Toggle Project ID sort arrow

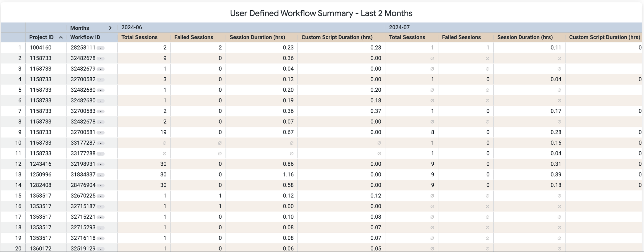point(60,38)
